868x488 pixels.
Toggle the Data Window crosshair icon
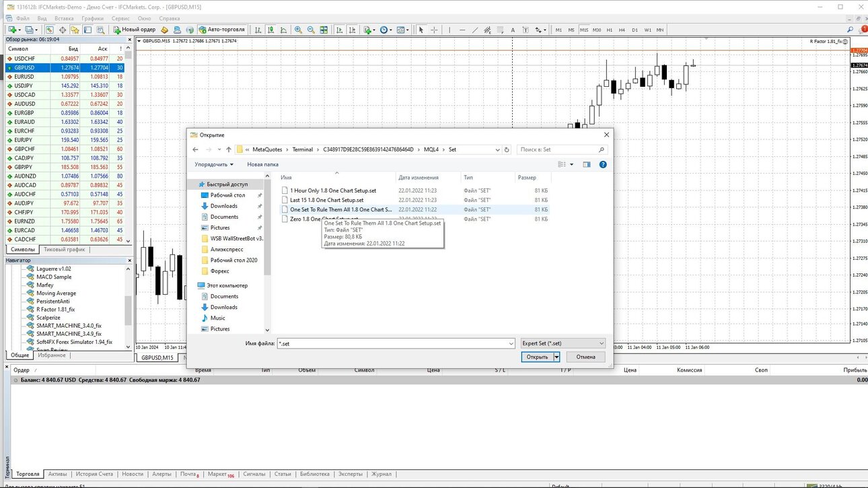pyautogui.click(x=63, y=30)
